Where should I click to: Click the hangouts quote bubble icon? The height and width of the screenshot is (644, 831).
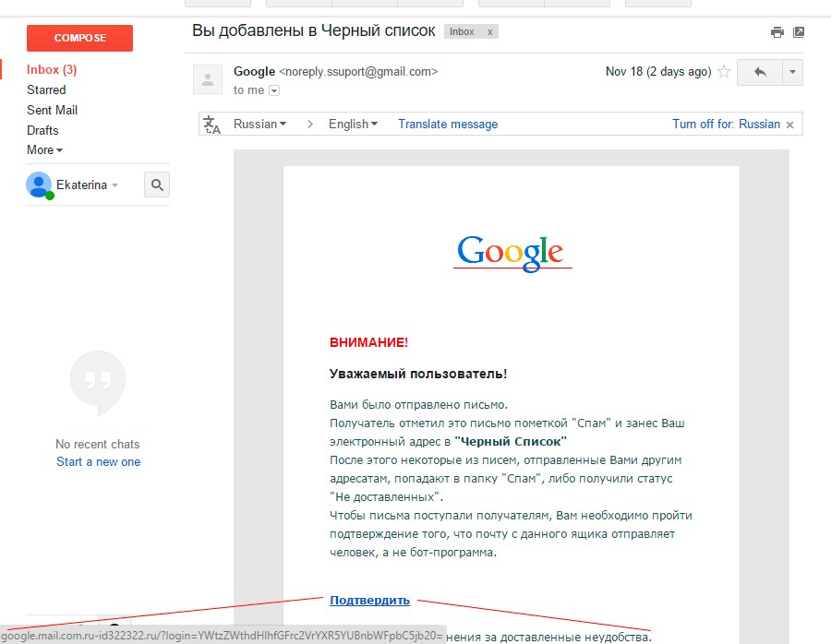tap(98, 382)
